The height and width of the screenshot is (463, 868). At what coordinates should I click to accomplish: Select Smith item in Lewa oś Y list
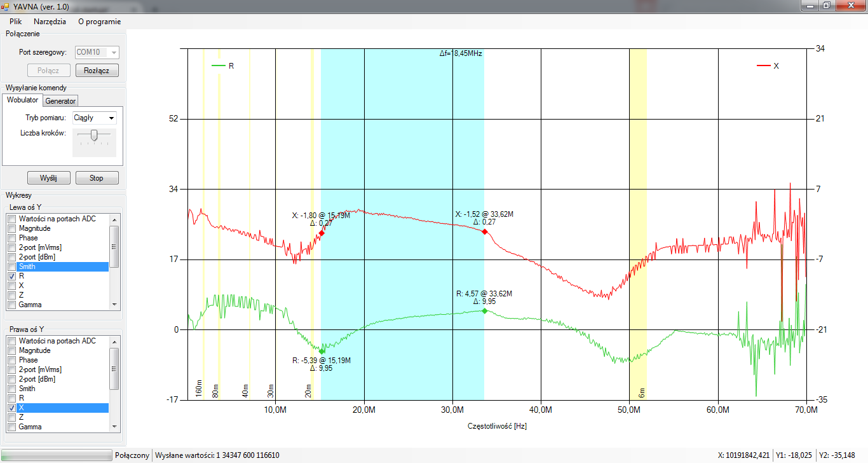(27, 266)
